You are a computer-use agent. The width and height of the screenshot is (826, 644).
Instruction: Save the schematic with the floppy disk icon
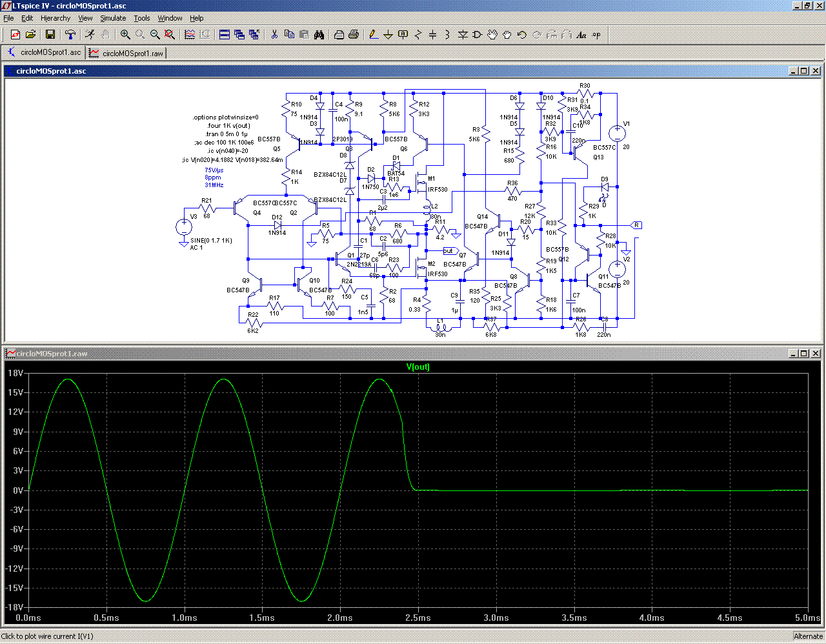click(50, 35)
